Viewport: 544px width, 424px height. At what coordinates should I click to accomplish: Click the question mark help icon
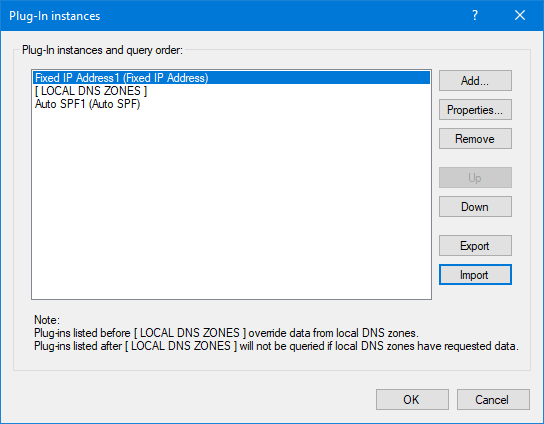pyautogui.click(x=475, y=15)
